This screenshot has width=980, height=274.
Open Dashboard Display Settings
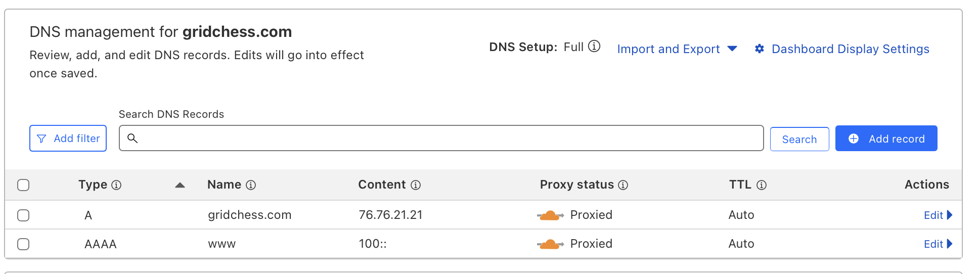pyautogui.click(x=850, y=49)
